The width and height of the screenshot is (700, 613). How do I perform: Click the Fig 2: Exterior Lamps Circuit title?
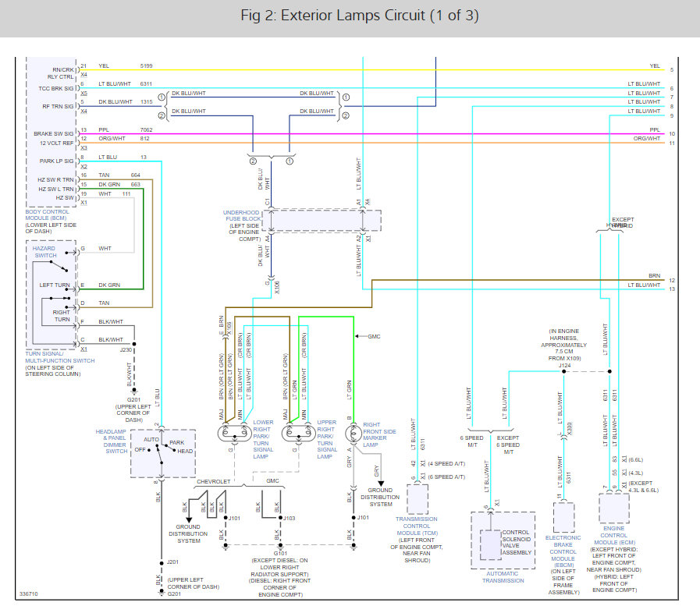[350, 15]
